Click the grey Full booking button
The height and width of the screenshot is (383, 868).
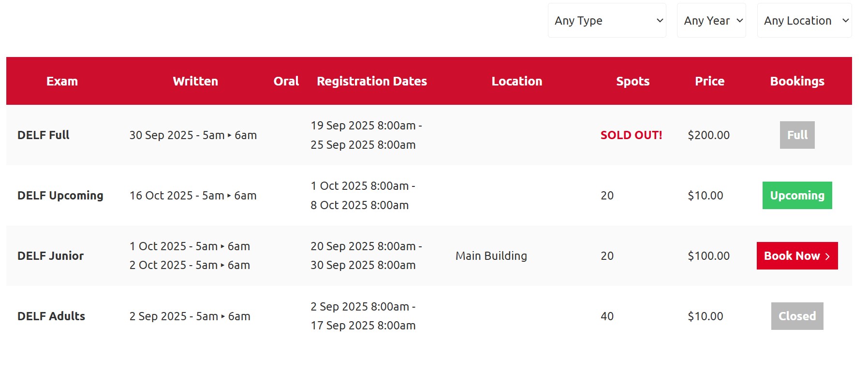pyautogui.click(x=797, y=135)
